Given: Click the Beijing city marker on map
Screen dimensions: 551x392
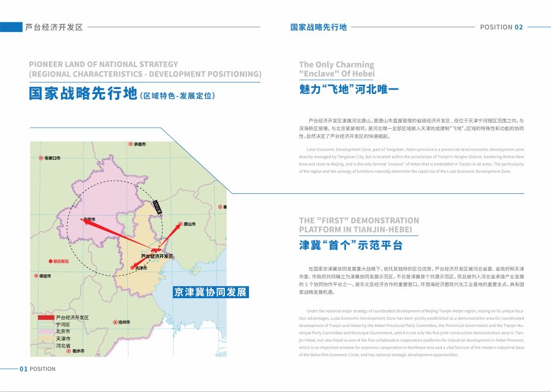Looking at the screenshot, I should click(82, 219).
